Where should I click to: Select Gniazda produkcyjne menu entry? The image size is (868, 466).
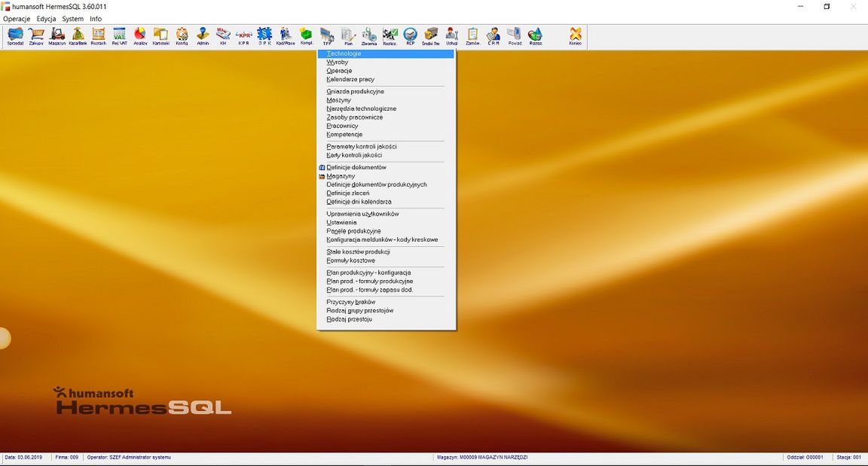[x=386, y=92]
